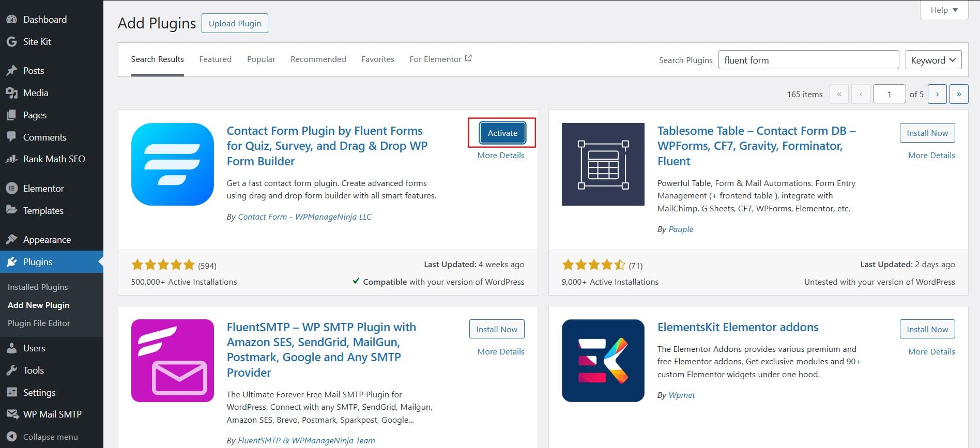Click the Users person icon

[11, 348]
